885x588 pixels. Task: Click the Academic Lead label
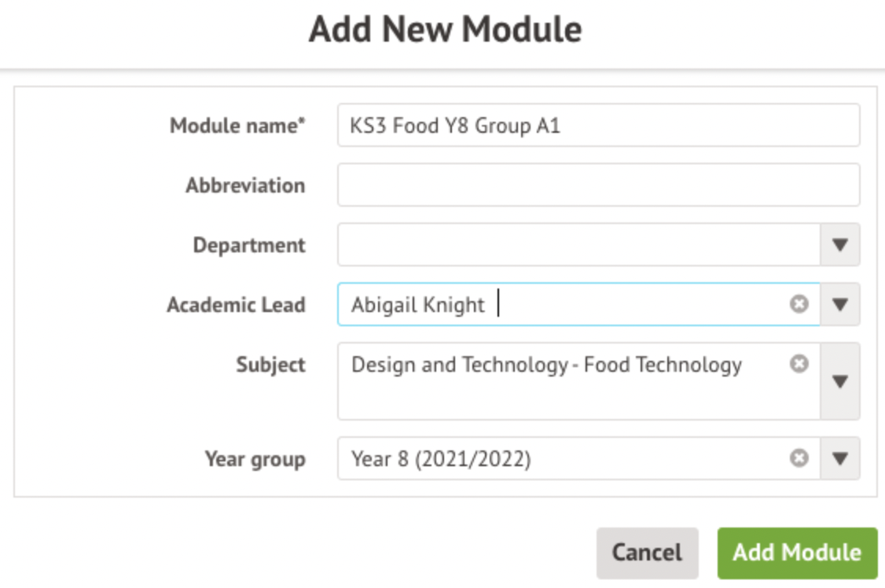pos(236,305)
